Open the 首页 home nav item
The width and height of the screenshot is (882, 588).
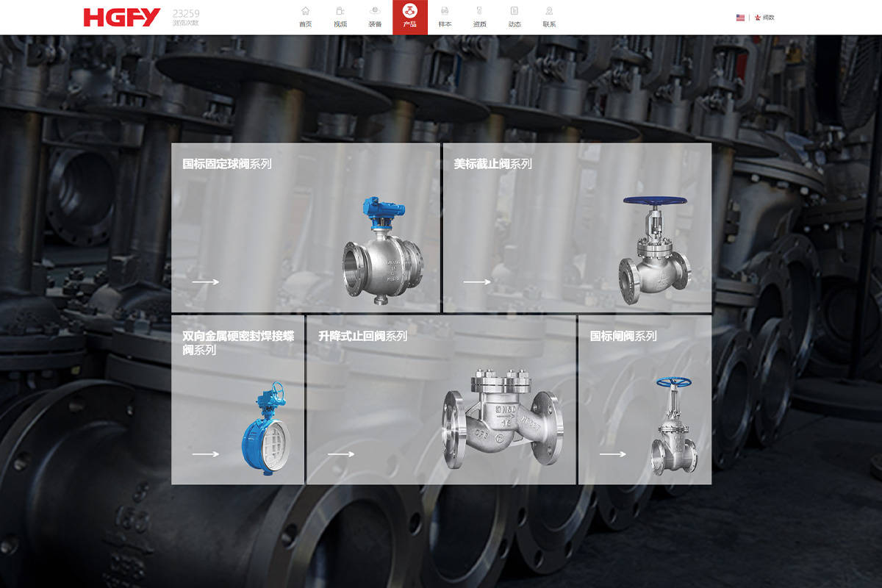click(305, 17)
